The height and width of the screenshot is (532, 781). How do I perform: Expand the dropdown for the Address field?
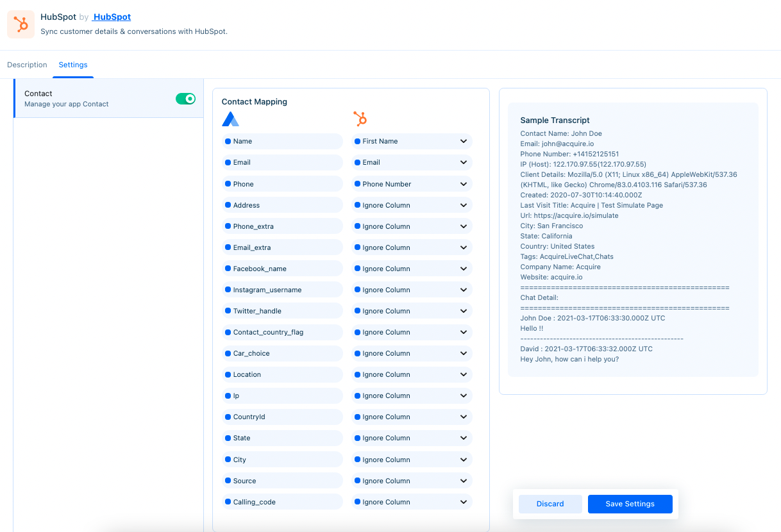(x=412, y=205)
